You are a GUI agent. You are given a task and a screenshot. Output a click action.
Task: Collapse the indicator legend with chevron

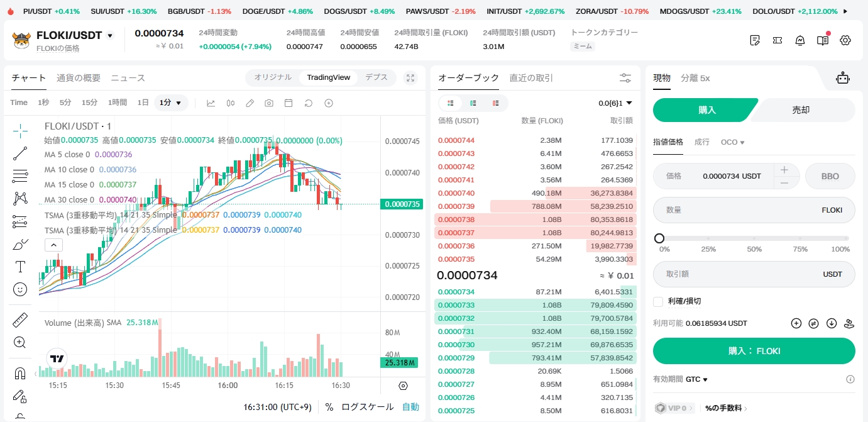[x=53, y=245]
